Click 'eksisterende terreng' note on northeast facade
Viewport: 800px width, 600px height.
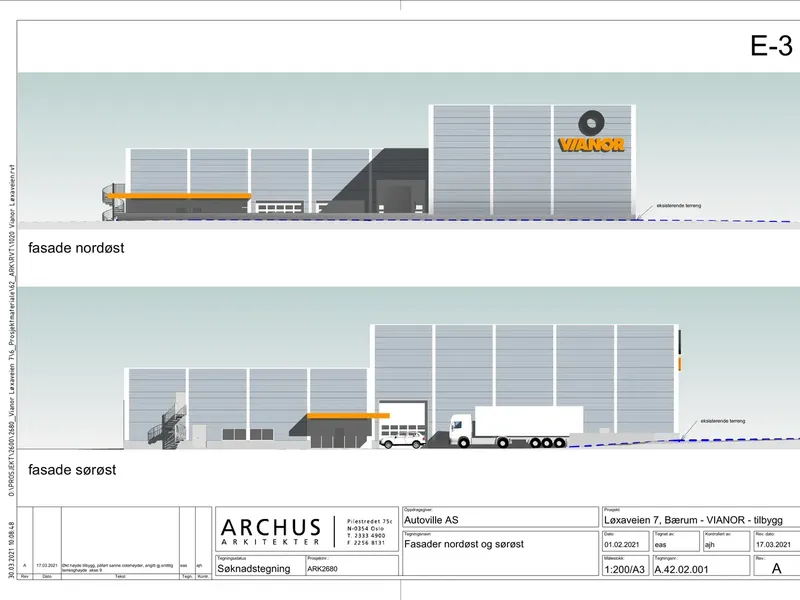click(x=679, y=206)
